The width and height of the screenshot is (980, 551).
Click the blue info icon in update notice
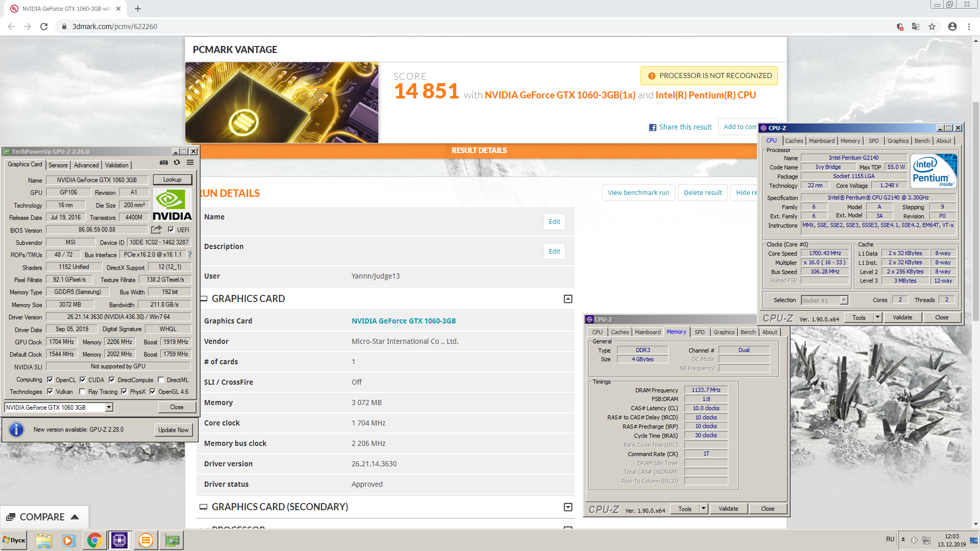pyautogui.click(x=16, y=430)
